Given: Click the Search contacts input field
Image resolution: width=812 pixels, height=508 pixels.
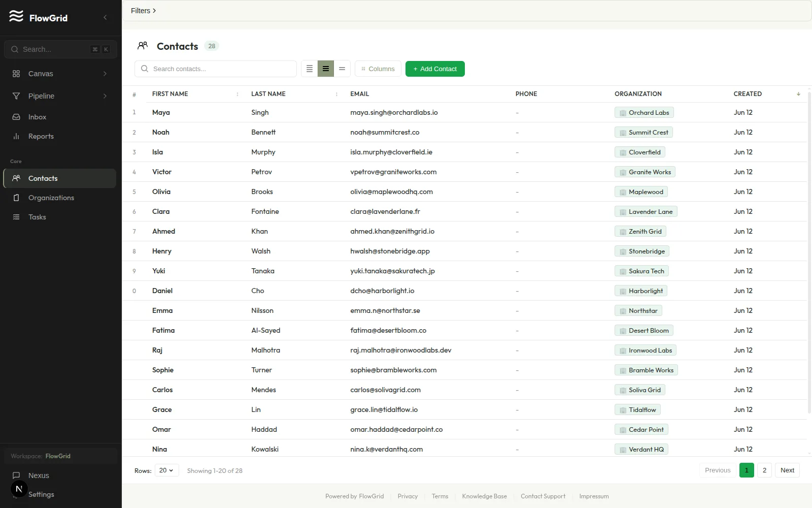Looking at the screenshot, I should pos(216,69).
